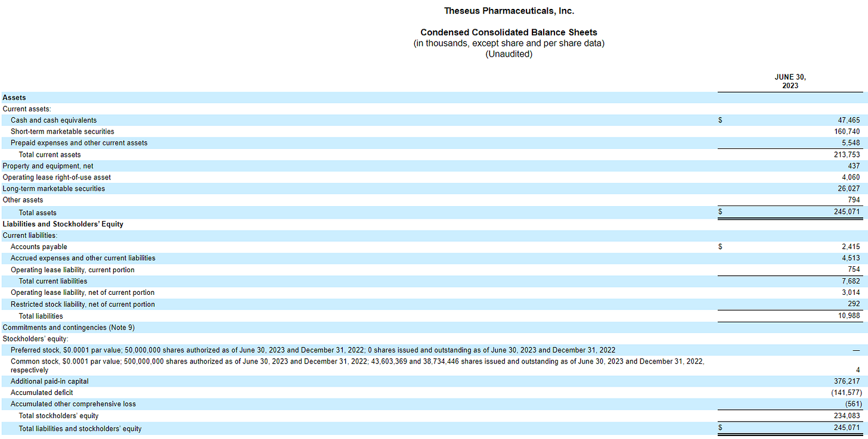The height and width of the screenshot is (439, 868).
Task: Select the 2,415 value
Action: [x=851, y=247]
